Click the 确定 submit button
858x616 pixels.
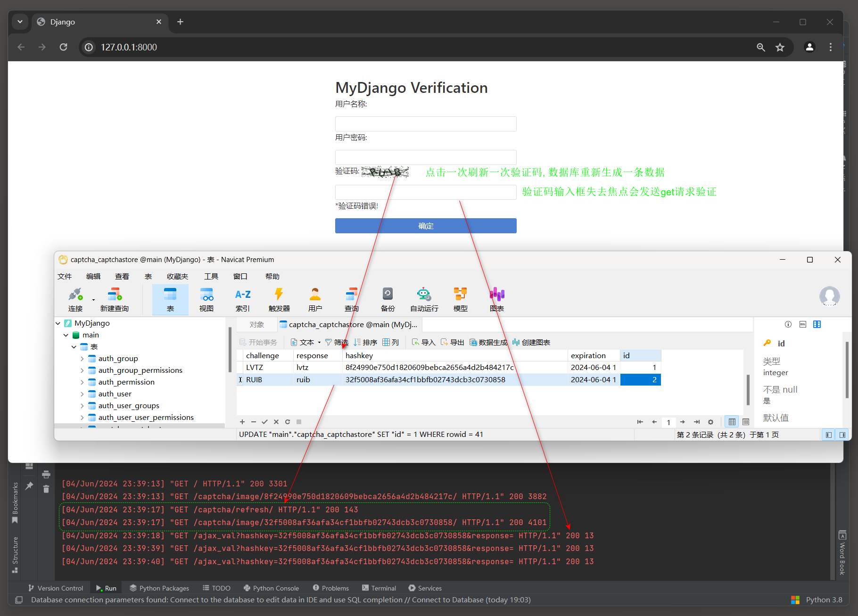[x=426, y=226]
